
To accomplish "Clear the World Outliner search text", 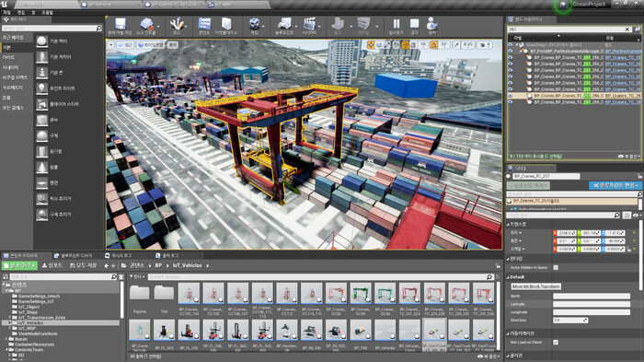I will (627, 29).
